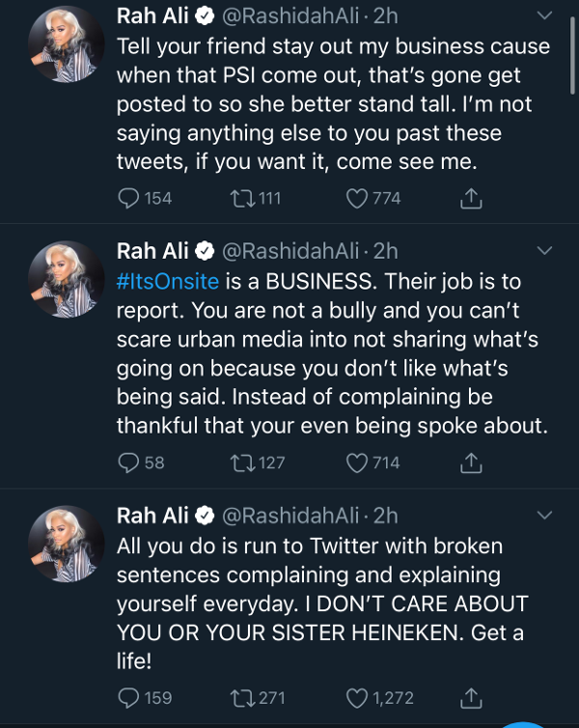The image size is (579, 728).
Task: Open chevron menu on HEINEKEN tweet
Action: [545, 517]
